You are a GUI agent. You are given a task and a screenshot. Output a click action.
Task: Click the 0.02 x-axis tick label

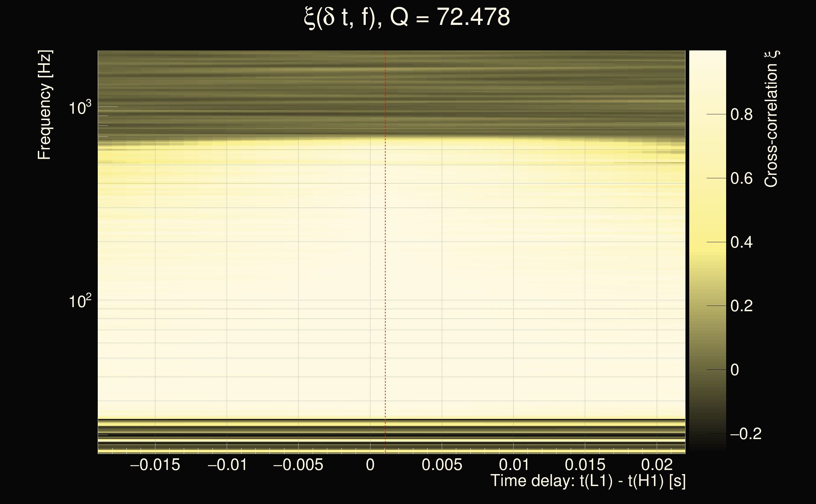[656, 465]
